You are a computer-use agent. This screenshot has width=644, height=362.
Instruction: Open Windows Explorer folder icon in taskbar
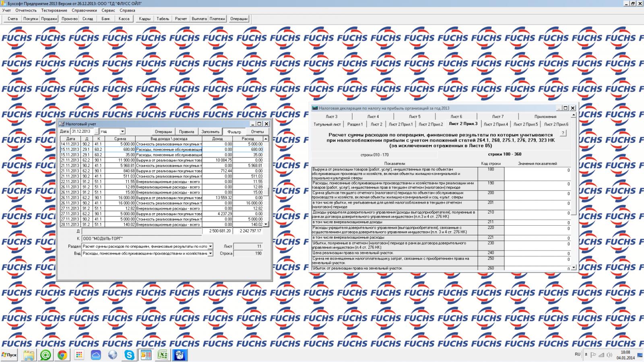click(x=29, y=355)
